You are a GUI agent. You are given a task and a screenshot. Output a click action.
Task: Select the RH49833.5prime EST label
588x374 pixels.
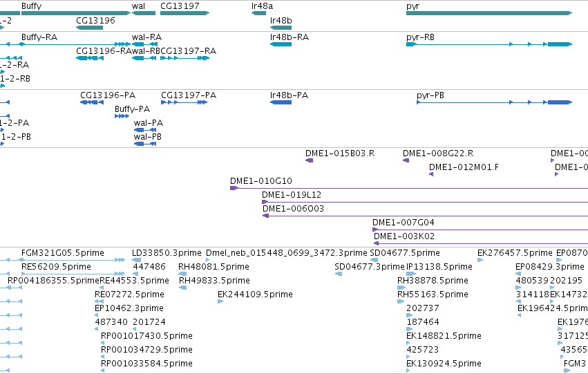click(214, 281)
